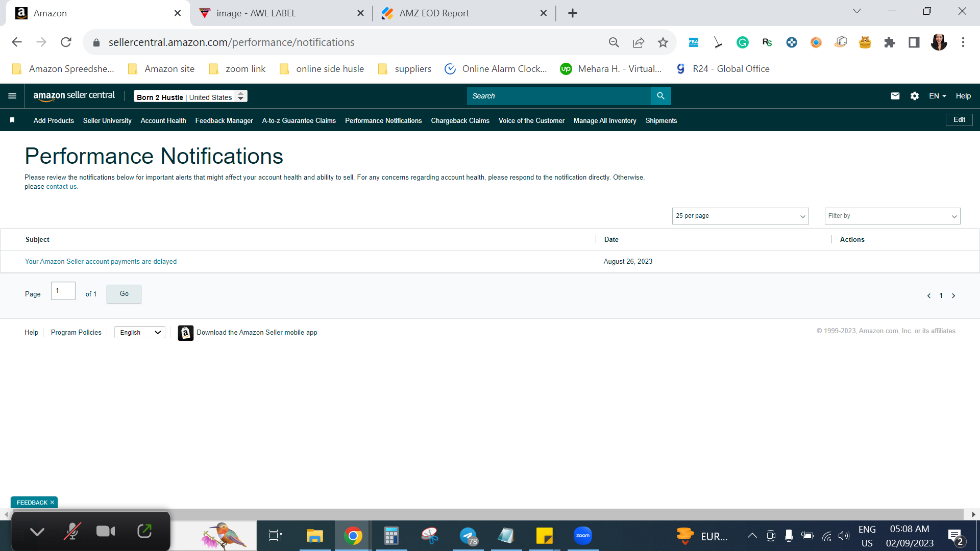The height and width of the screenshot is (551, 980).
Task: Open the Grammarly extension icon
Action: 742,42
